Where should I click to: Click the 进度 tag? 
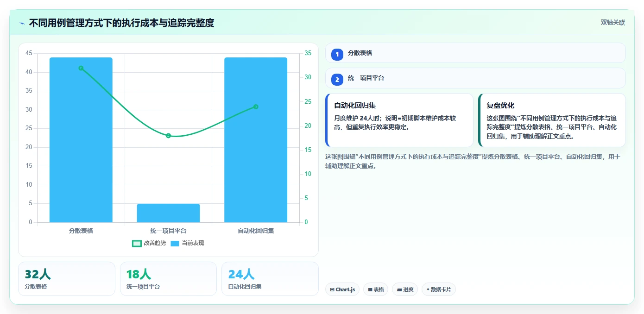[x=405, y=289]
